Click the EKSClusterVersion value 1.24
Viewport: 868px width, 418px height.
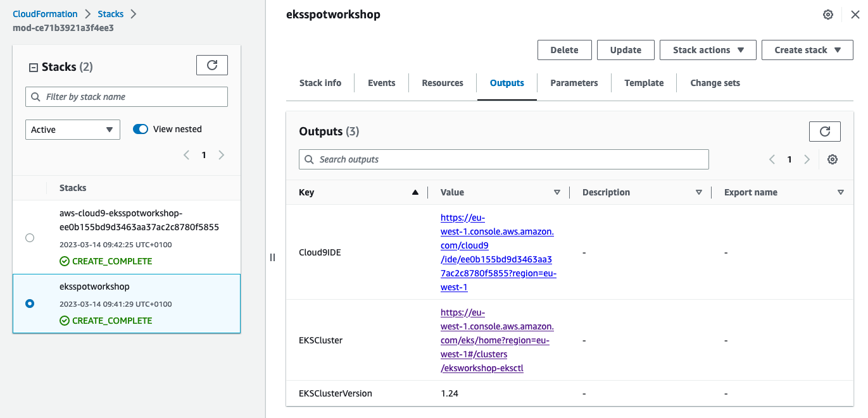pos(450,393)
